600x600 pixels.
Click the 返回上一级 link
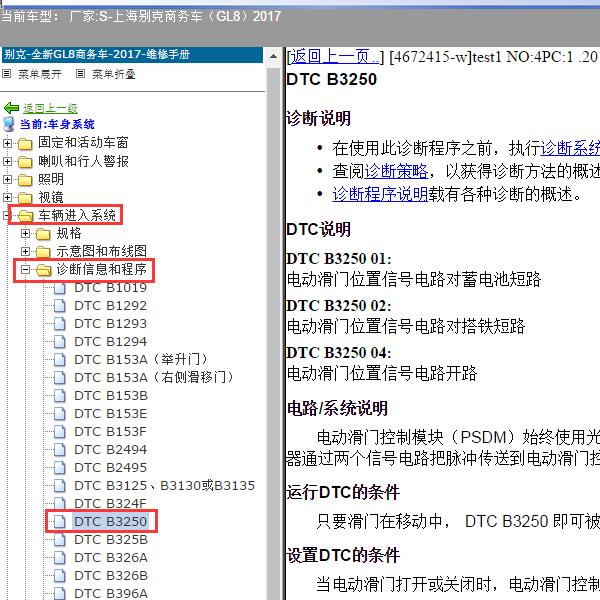(x=50, y=108)
